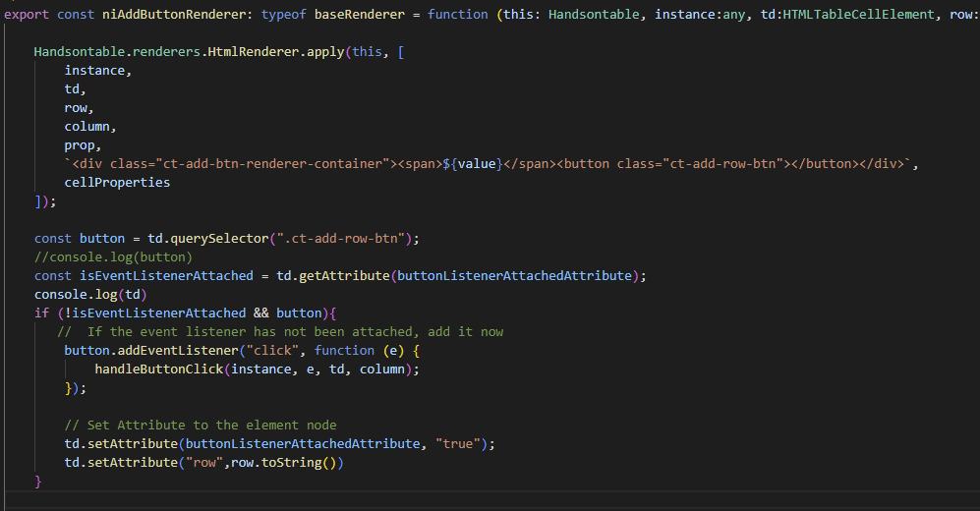Click 'querySelector' method call
Viewport: 980px width, 511px height.
[x=219, y=239]
